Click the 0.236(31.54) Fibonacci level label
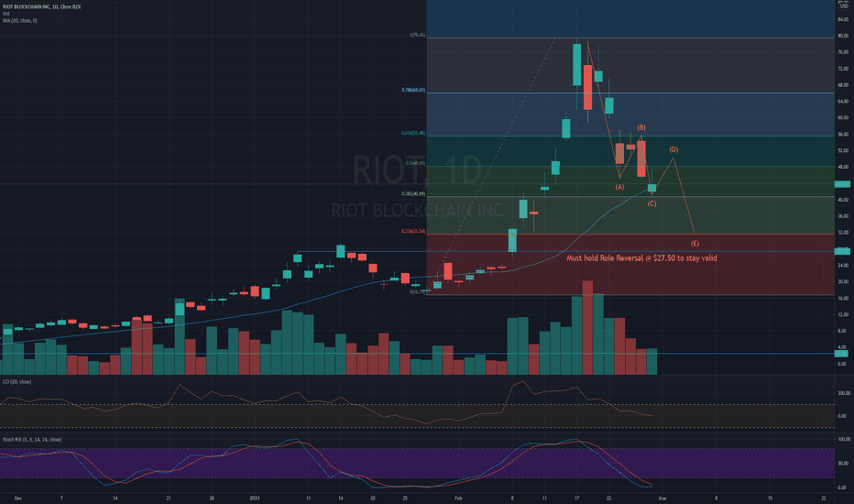854x504 pixels. pyautogui.click(x=413, y=231)
